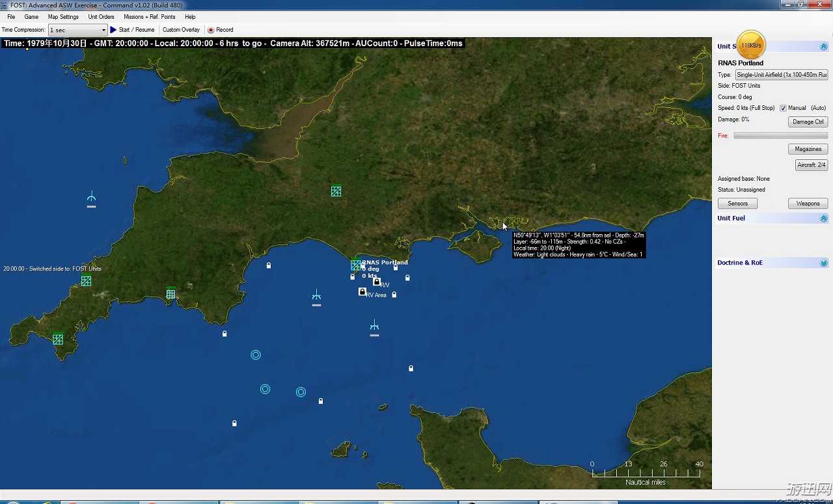
Task: Click the scenario time status bar
Action: pyautogui.click(x=233, y=44)
